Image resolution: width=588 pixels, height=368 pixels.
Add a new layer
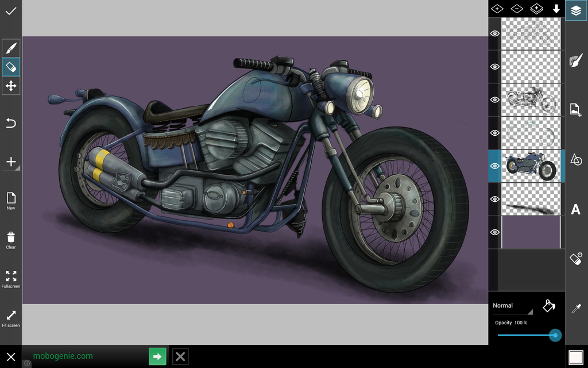tap(497, 9)
